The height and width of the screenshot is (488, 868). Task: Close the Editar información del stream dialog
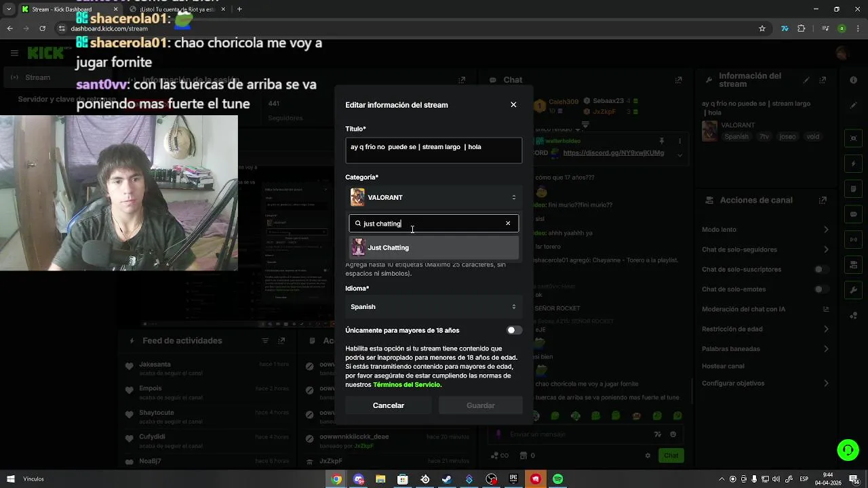click(513, 104)
